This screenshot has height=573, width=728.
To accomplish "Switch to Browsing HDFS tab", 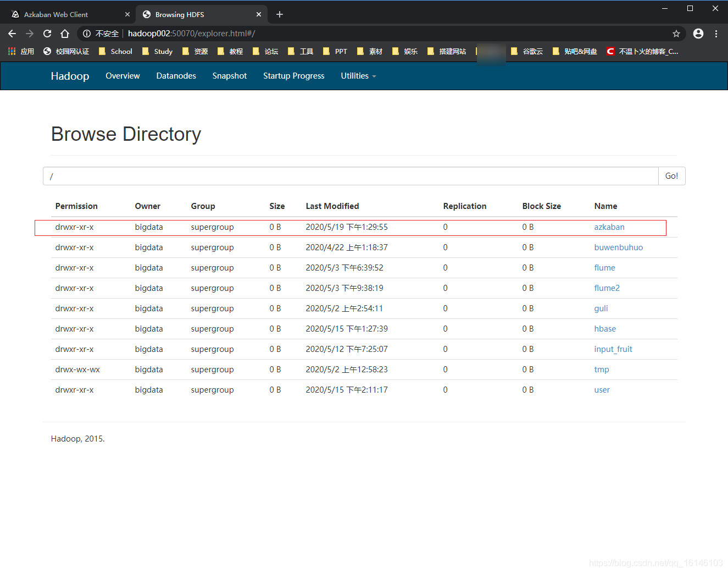I will 202,14.
